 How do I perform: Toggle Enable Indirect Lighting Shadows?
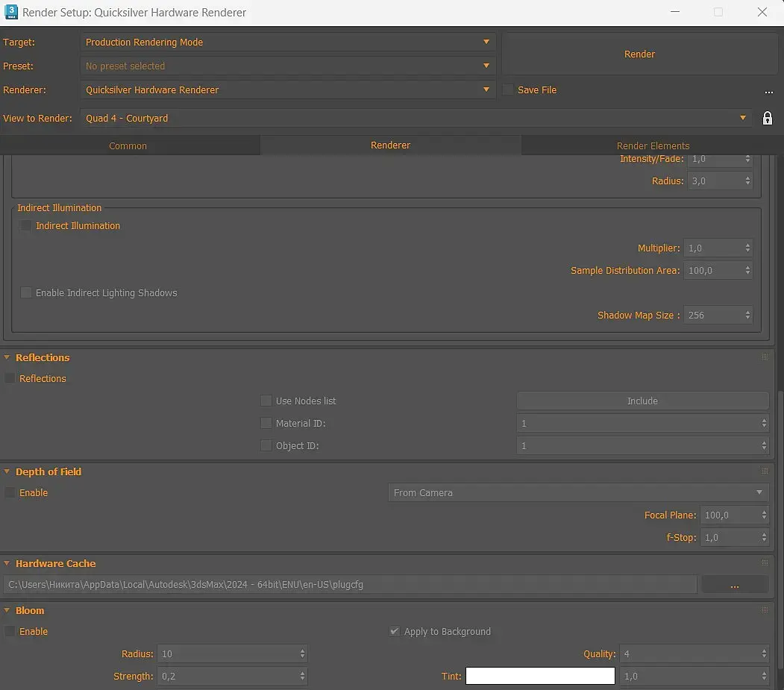25,292
